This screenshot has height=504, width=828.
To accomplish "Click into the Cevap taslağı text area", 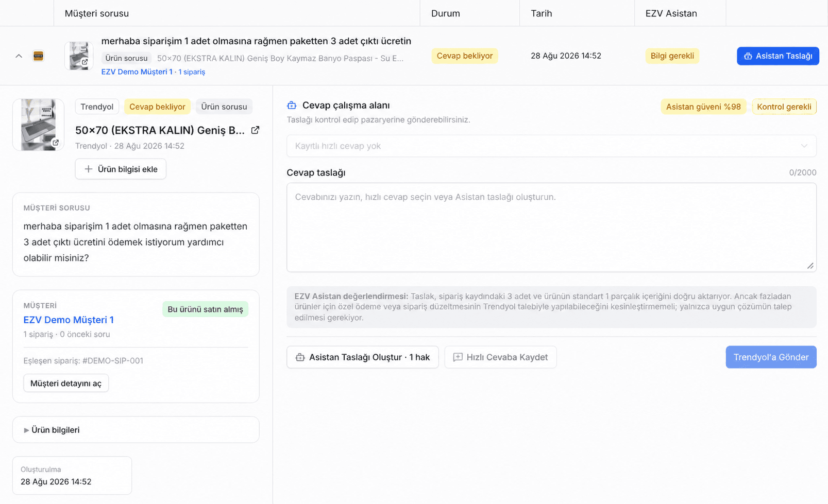I will (551, 227).
